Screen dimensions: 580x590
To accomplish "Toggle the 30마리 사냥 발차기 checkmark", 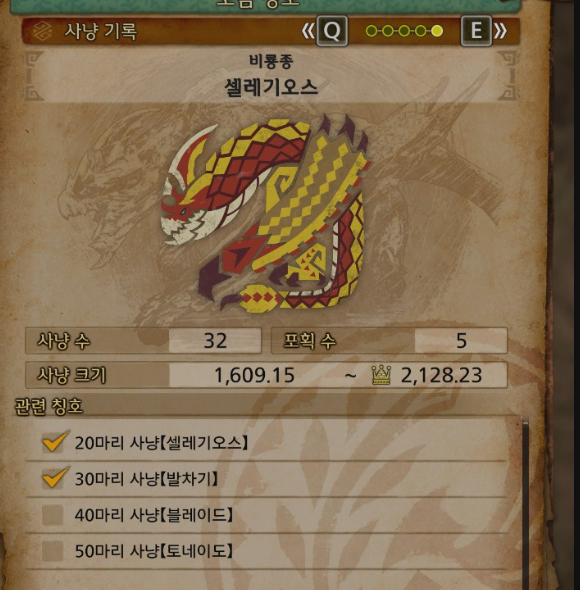I will 55,477.
